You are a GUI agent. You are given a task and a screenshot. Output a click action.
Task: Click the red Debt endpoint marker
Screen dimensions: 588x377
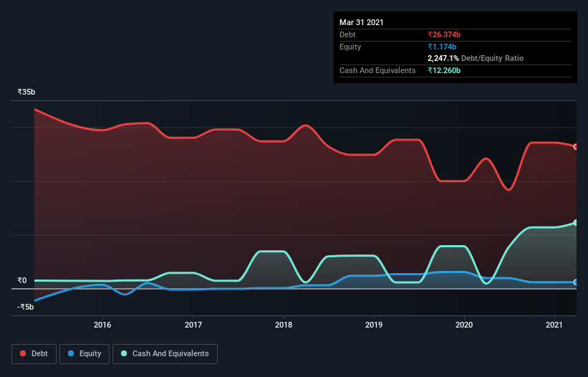coord(576,147)
